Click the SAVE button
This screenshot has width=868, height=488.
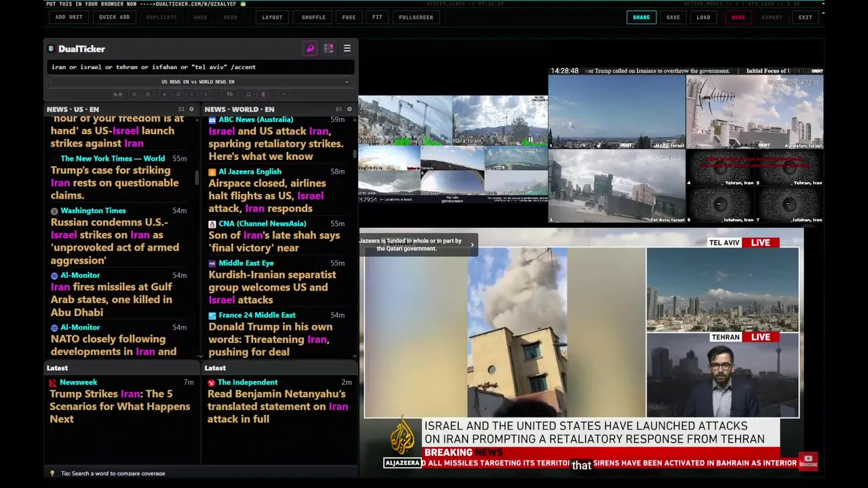pos(673,17)
